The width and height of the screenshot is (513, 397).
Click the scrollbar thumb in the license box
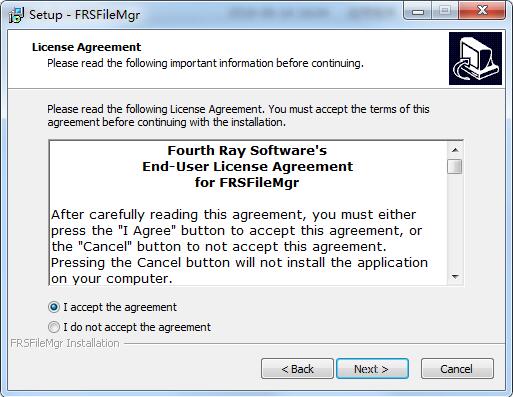pyautogui.click(x=455, y=167)
